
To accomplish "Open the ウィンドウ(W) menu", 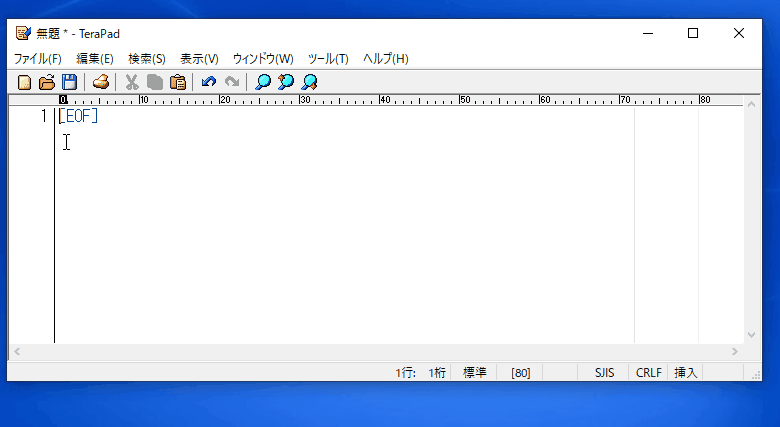I will [x=263, y=59].
